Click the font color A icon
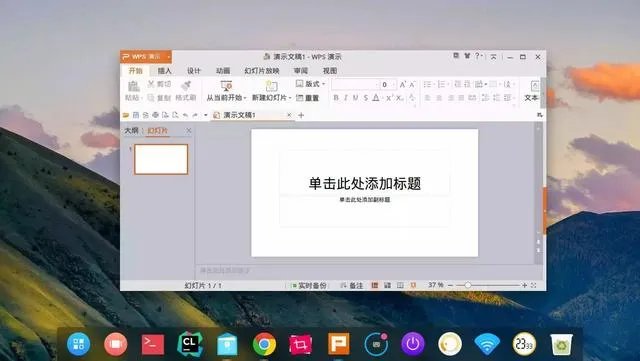Viewport: 640px width, 361px height. pyautogui.click(x=376, y=98)
